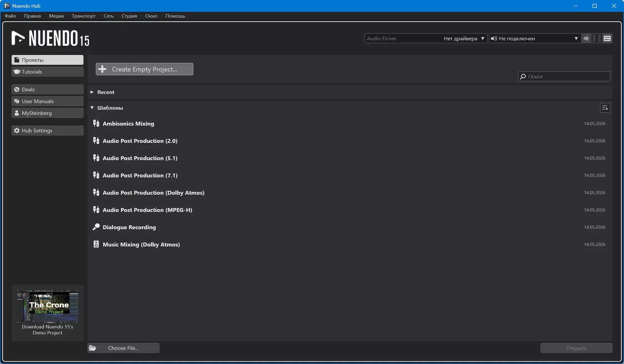The image size is (624, 364).
Task: Open the Транспорт menu
Action: (x=84, y=16)
